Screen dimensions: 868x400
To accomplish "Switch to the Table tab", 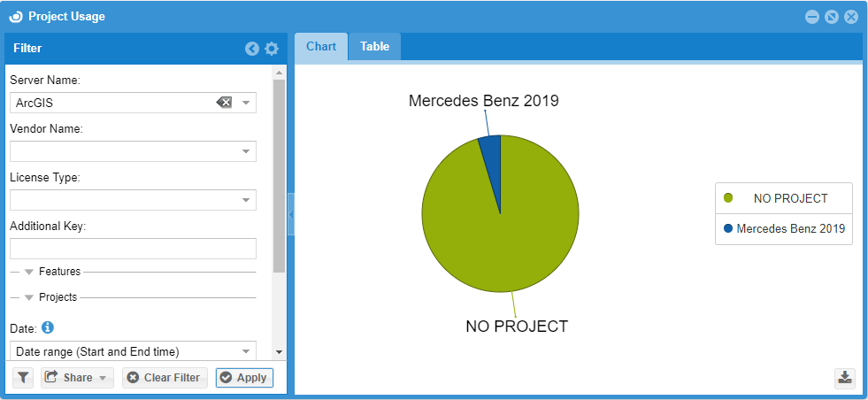I will [374, 47].
